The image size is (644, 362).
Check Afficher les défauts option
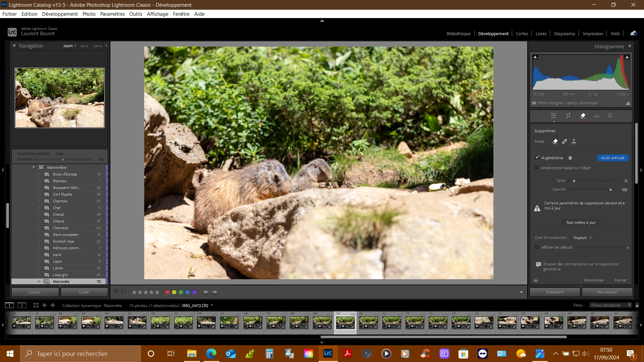(537, 247)
